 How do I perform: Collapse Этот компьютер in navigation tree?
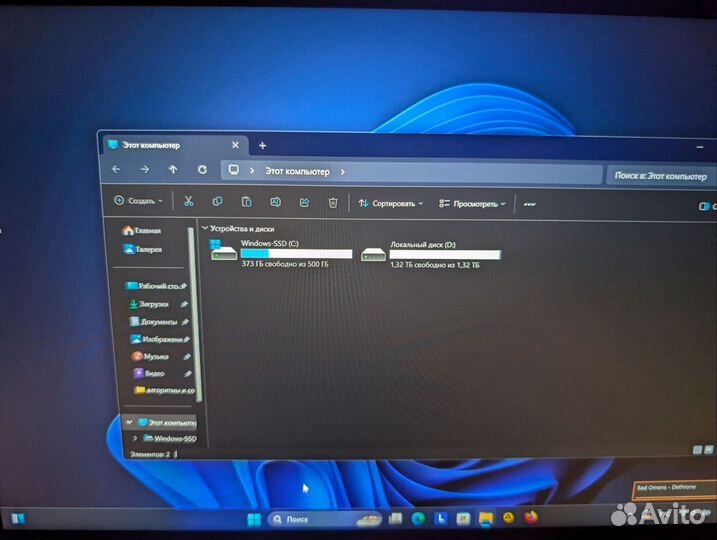(x=129, y=422)
